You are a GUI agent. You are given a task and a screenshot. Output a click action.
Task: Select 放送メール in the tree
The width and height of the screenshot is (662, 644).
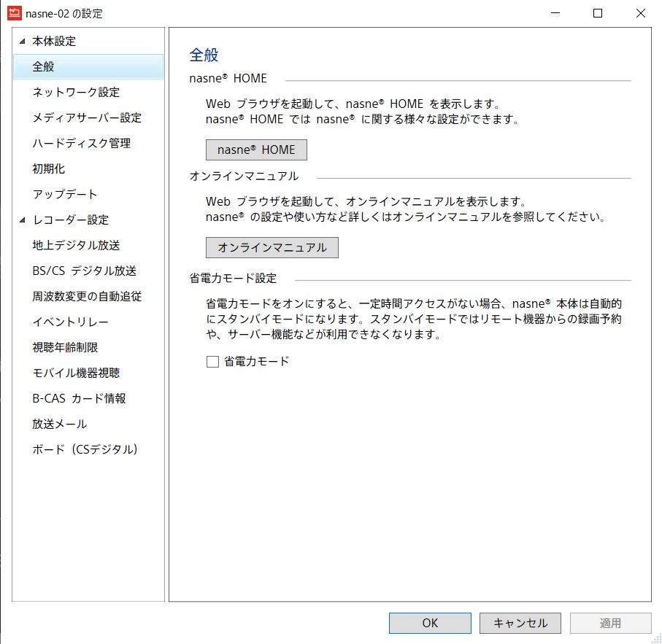pyautogui.click(x=60, y=424)
